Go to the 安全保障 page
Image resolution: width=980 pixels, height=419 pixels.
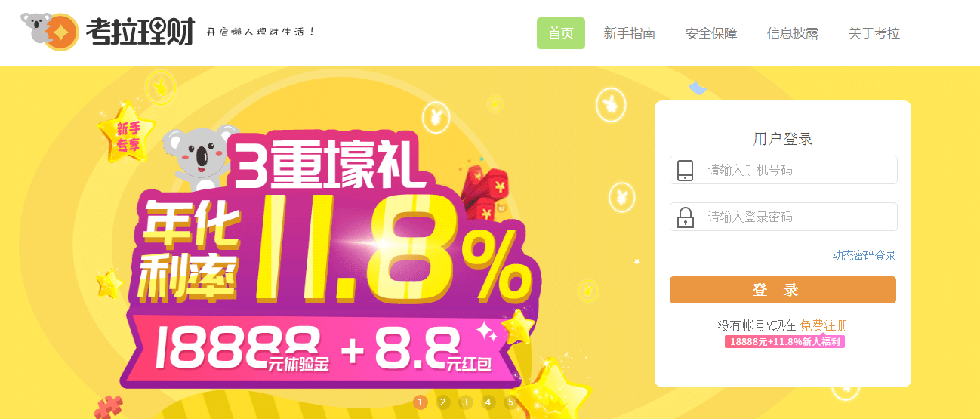[711, 33]
